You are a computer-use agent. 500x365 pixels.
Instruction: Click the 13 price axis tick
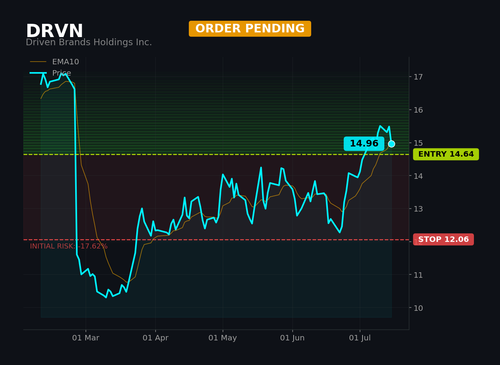click(x=418, y=209)
